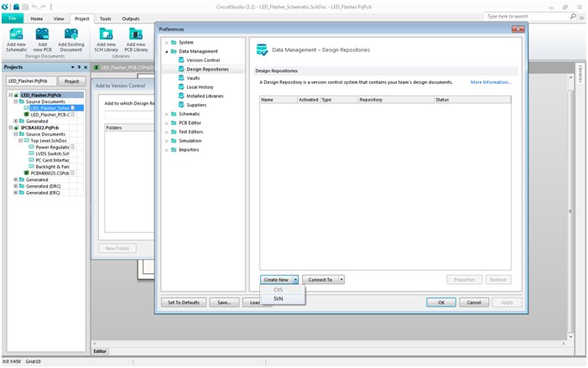This screenshot has width=588, height=368.
Task: Switch to the Tools ribbon tab
Action: (x=105, y=18)
